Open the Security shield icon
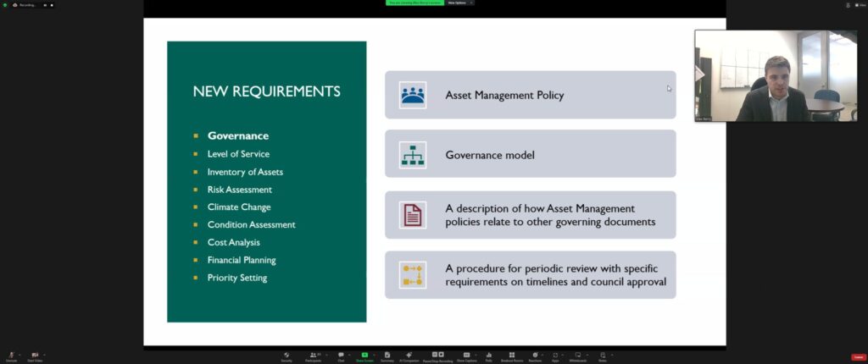Screen dimensions: 868x364 pyautogui.click(x=287, y=355)
